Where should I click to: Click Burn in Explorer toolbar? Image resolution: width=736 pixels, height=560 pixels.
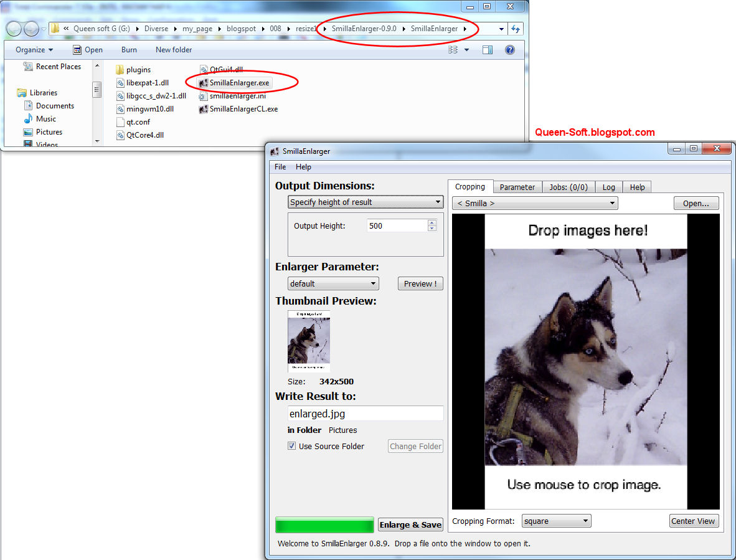point(129,50)
